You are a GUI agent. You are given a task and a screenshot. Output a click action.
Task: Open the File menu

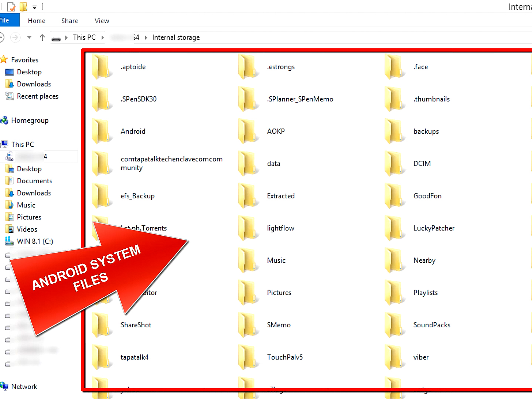(x=6, y=20)
